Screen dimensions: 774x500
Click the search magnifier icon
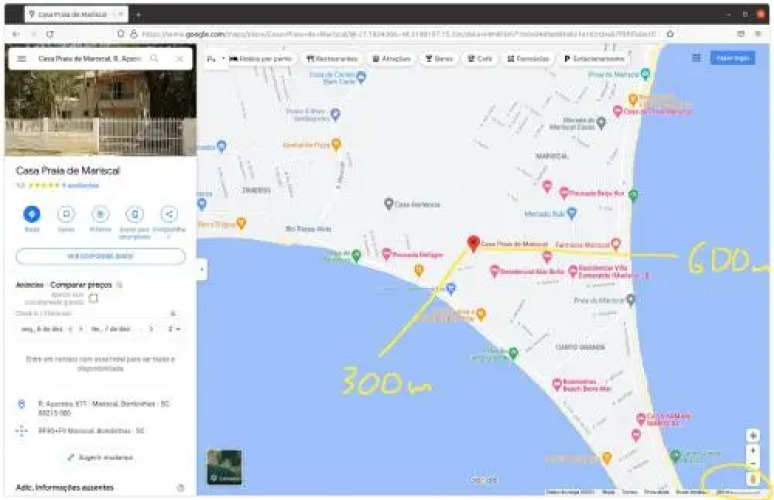point(154,59)
